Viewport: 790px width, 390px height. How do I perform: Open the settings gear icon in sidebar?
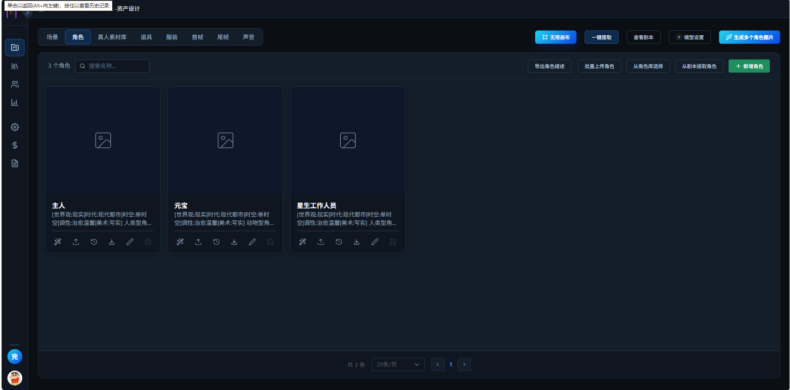(15, 127)
